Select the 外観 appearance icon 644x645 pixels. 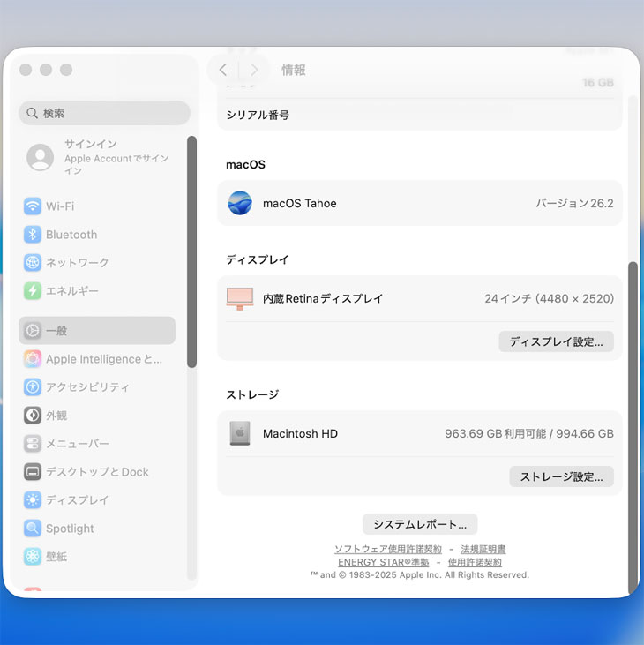tap(33, 416)
